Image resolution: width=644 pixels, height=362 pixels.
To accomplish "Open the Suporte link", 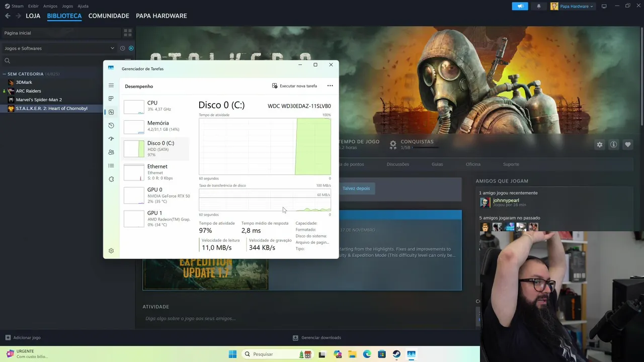I will [x=511, y=164].
